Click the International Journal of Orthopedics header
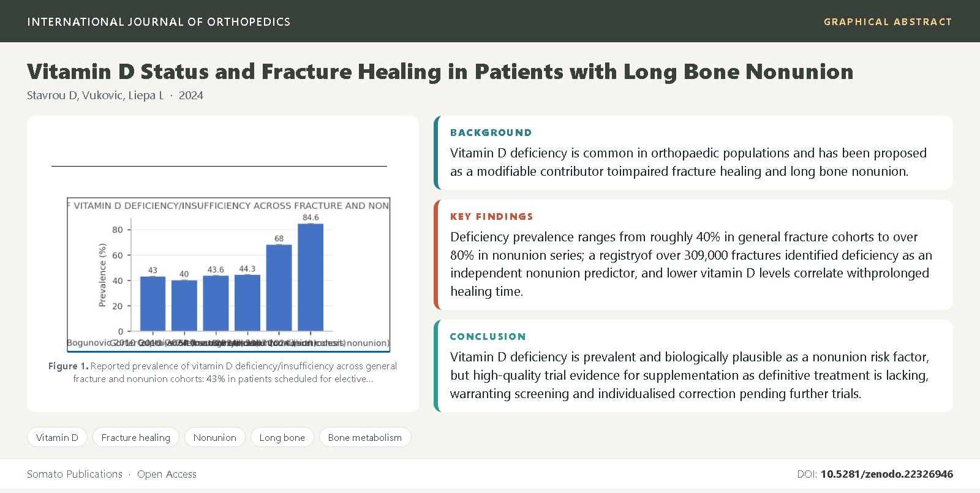Viewport: 980px width, 493px height. click(x=159, y=21)
